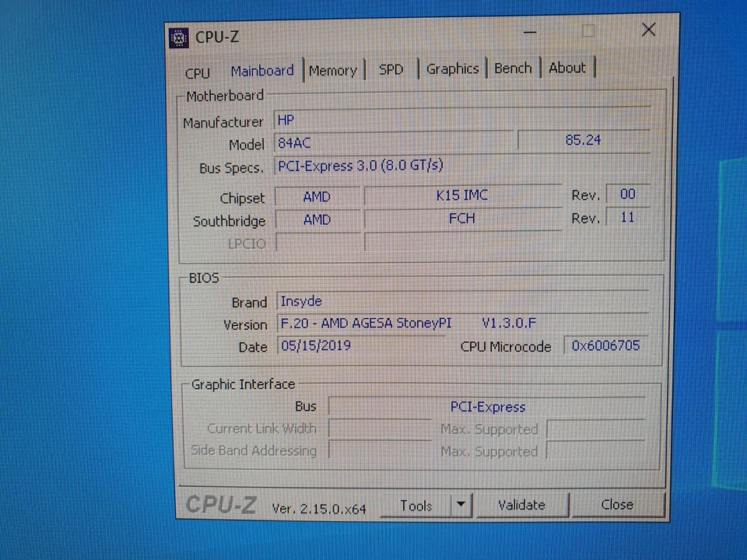Viewport: 747px width, 560px height.
Task: Switch to the Bench tab
Action: click(513, 68)
